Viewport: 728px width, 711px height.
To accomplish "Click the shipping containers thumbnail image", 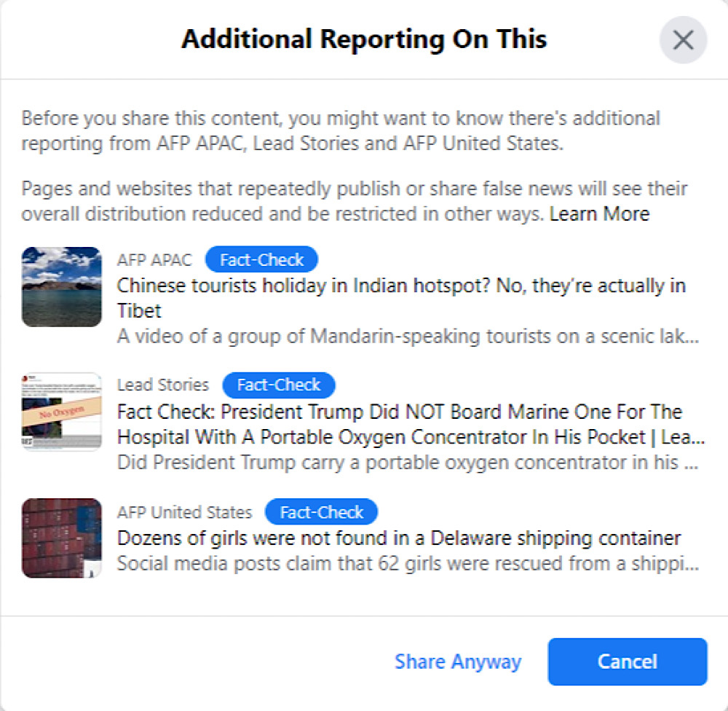I will [61, 538].
